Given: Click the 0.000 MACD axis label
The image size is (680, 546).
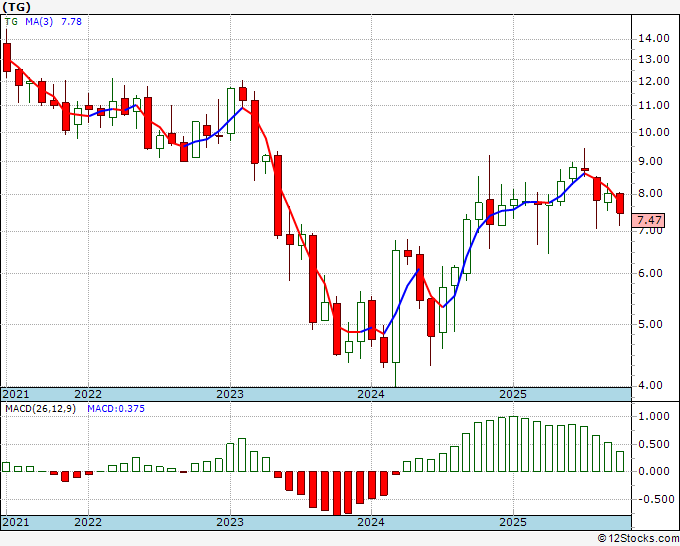Looking at the screenshot, I should [x=654, y=471].
